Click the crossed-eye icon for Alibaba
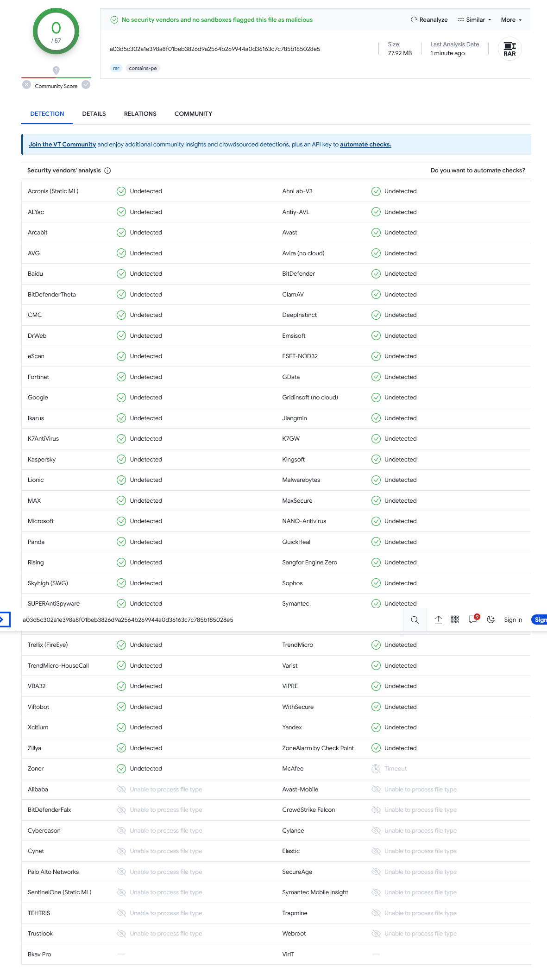Viewport: 547px width, 980px height. pos(121,790)
